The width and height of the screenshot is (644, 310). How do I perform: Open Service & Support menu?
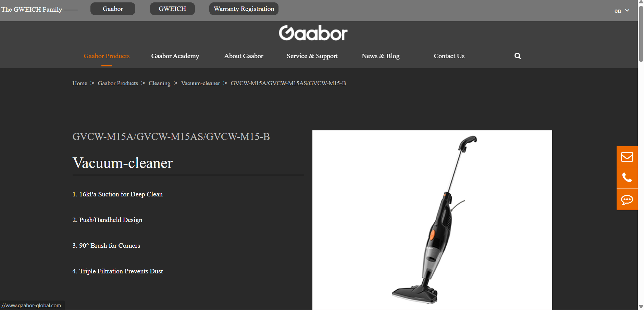tap(312, 56)
